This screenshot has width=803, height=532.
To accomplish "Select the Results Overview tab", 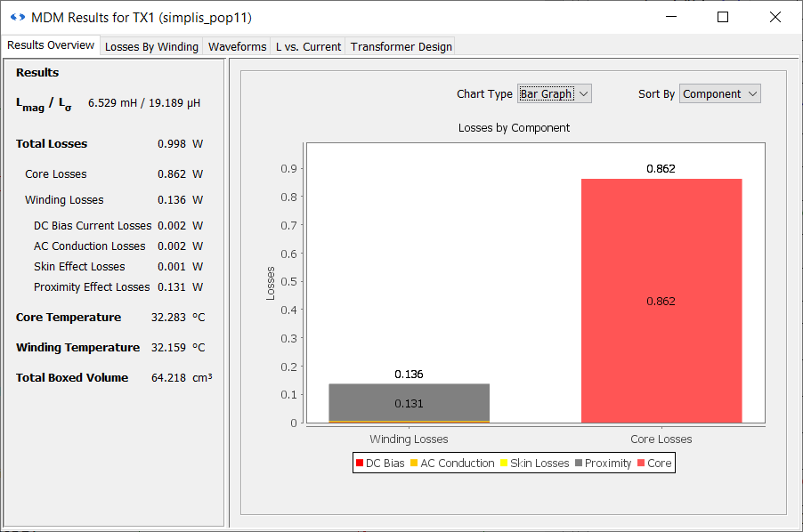I will pos(51,45).
